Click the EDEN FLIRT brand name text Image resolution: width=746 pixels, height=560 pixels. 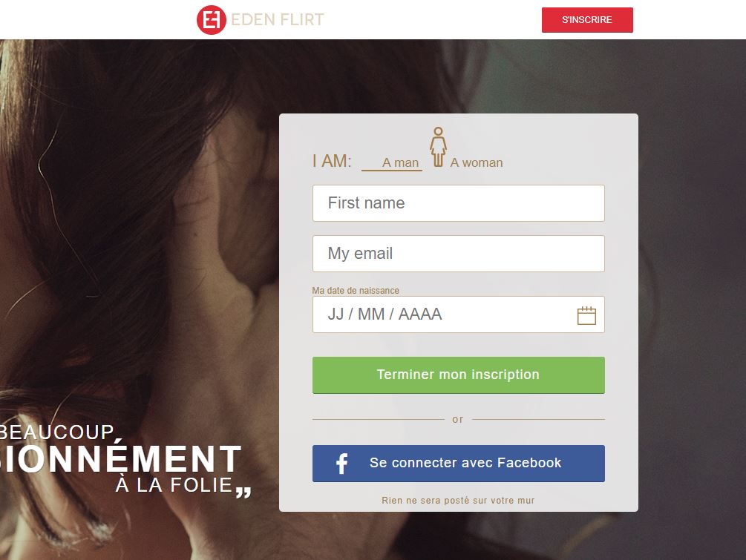tap(278, 20)
